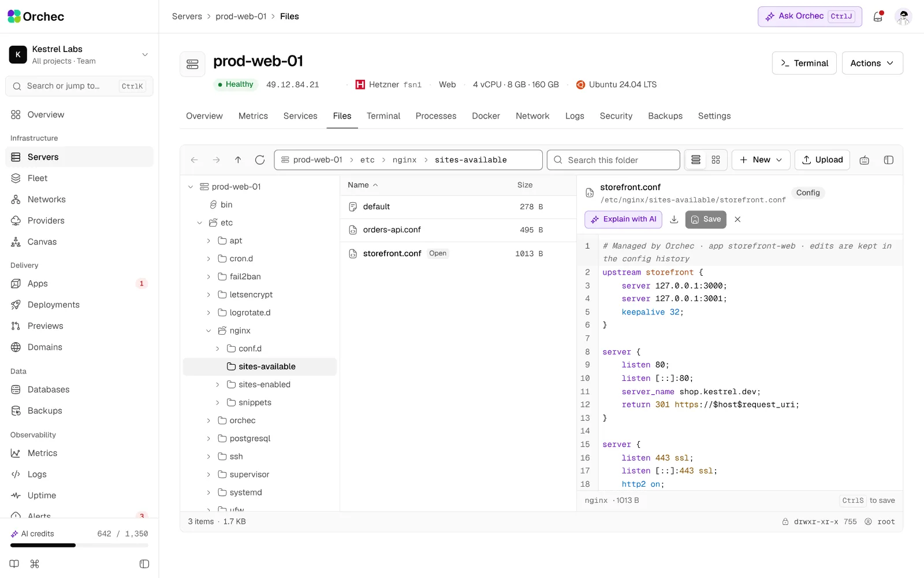Expand the sites-enabled folder
This screenshot has height=578, width=924.
[x=218, y=384]
